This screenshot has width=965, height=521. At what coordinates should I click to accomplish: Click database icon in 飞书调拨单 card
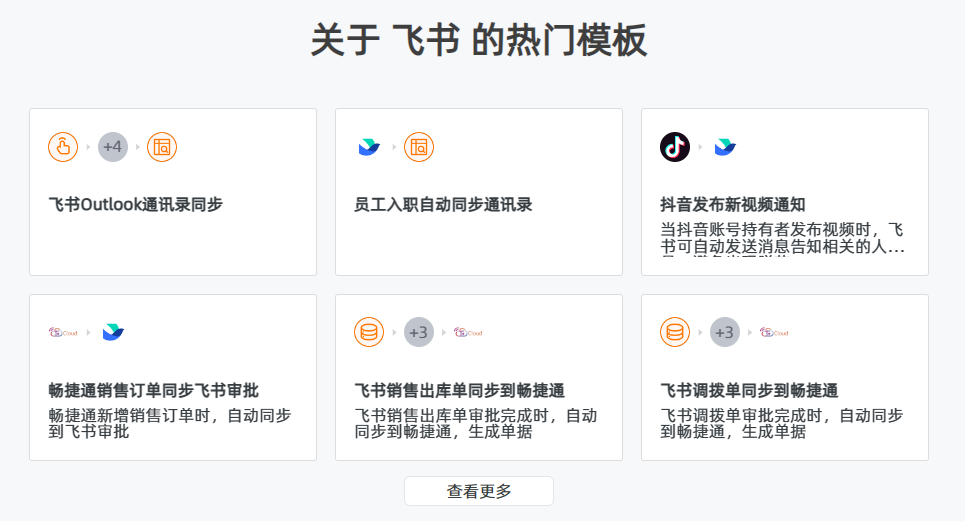[675, 332]
